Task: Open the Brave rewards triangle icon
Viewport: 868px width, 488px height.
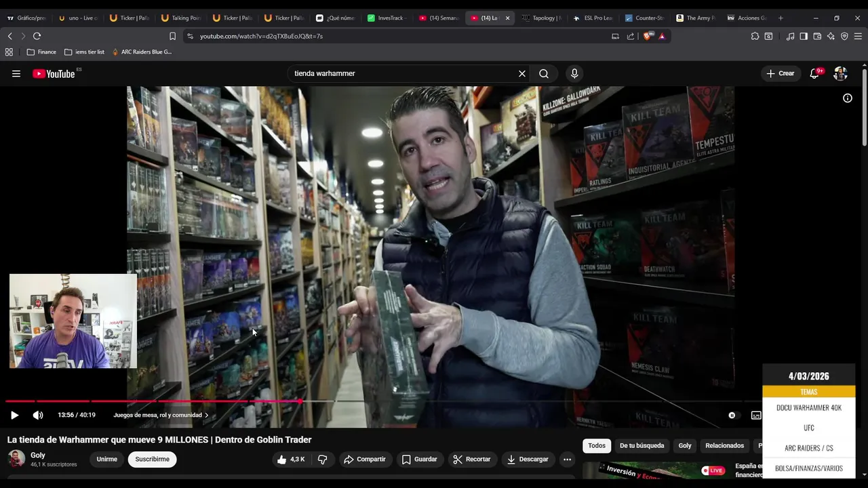Action: pyautogui.click(x=662, y=36)
